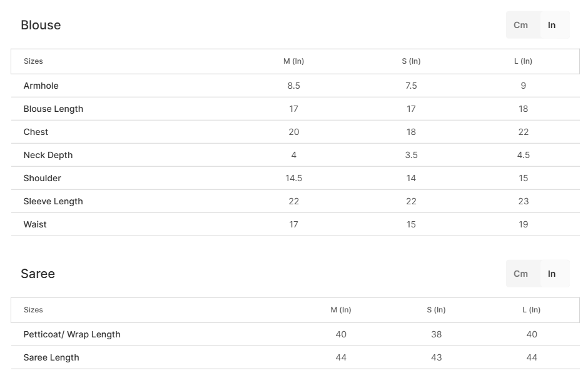Click the Neck Depth row label
588x378 pixels.
(x=48, y=155)
